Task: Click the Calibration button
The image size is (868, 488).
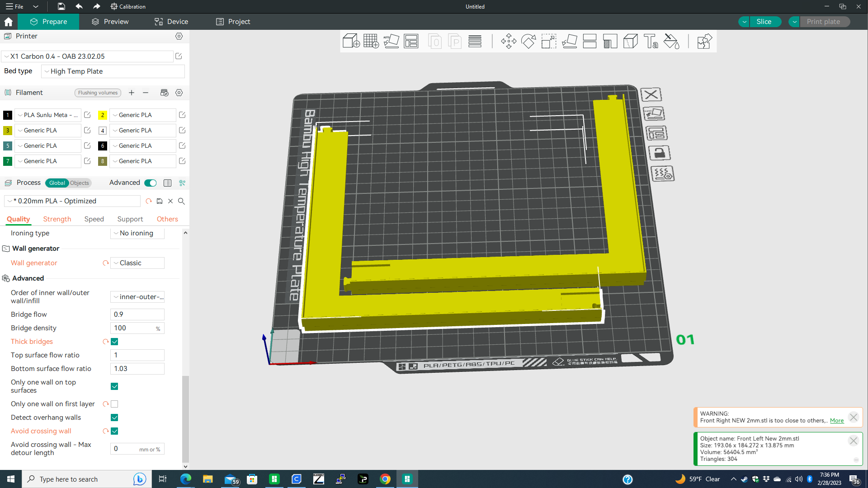Action: (128, 6)
